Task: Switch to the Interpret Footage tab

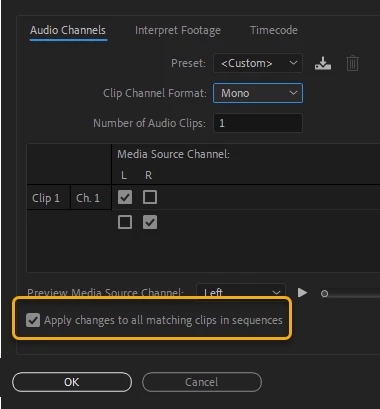Action: point(178,30)
